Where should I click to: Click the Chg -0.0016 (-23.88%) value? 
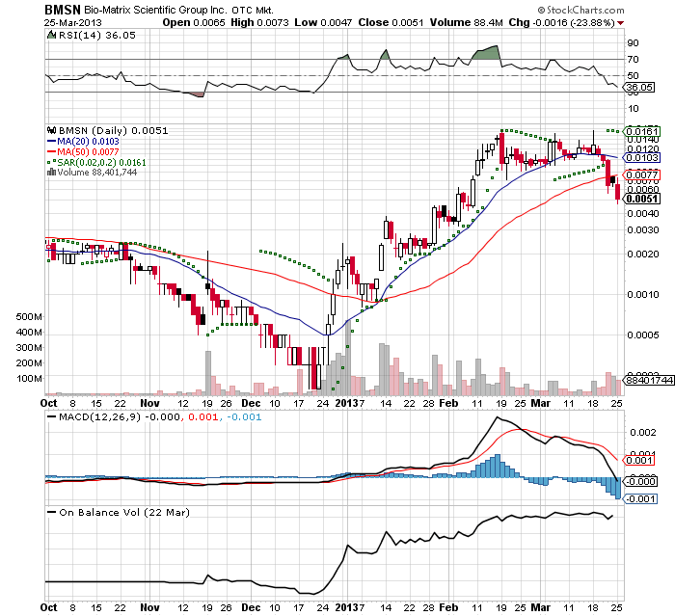coord(561,22)
